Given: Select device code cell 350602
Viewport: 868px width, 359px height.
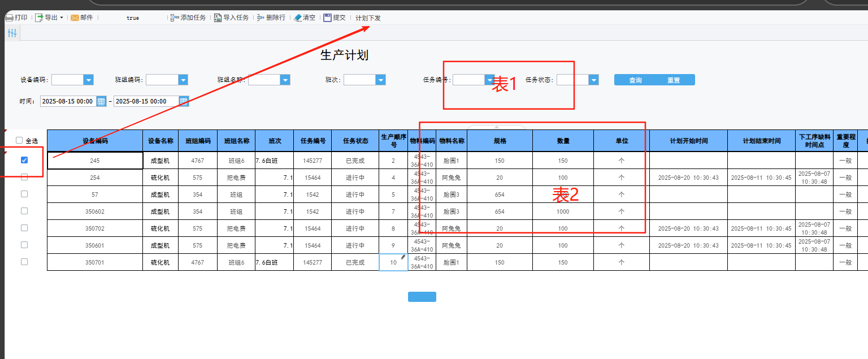Looking at the screenshot, I should 95,211.
